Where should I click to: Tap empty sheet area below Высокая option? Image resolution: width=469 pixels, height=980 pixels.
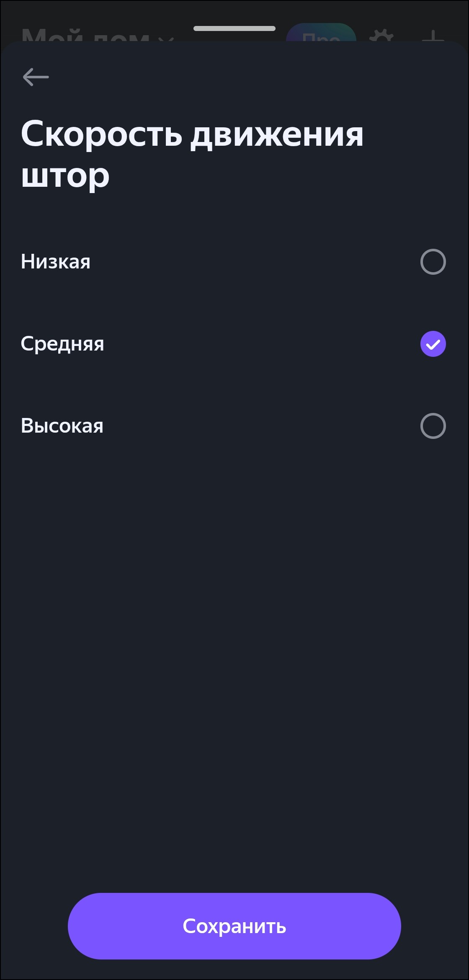coord(234,628)
